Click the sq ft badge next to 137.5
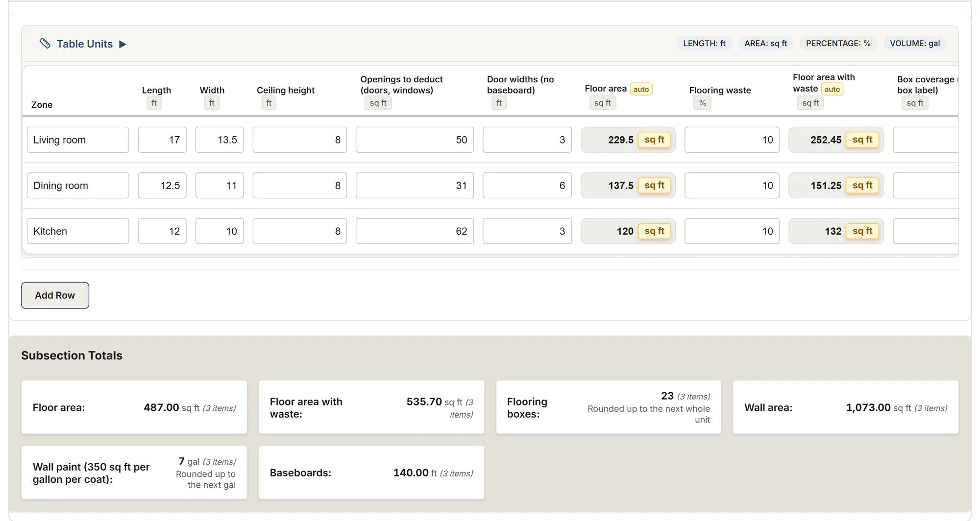The image size is (980, 521). pyautogui.click(x=654, y=186)
